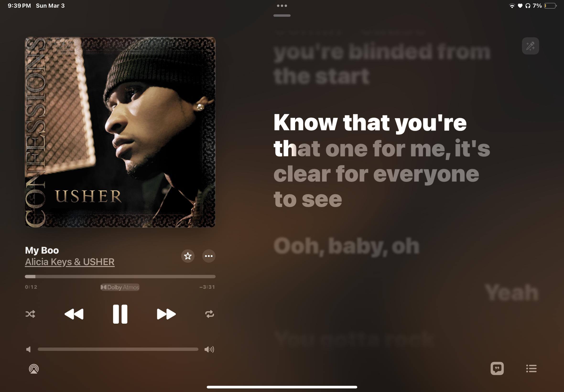The width and height of the screenshot is (564, 392).
Task: Collapse now playing via grabber handle
Action: click(282, 16)
